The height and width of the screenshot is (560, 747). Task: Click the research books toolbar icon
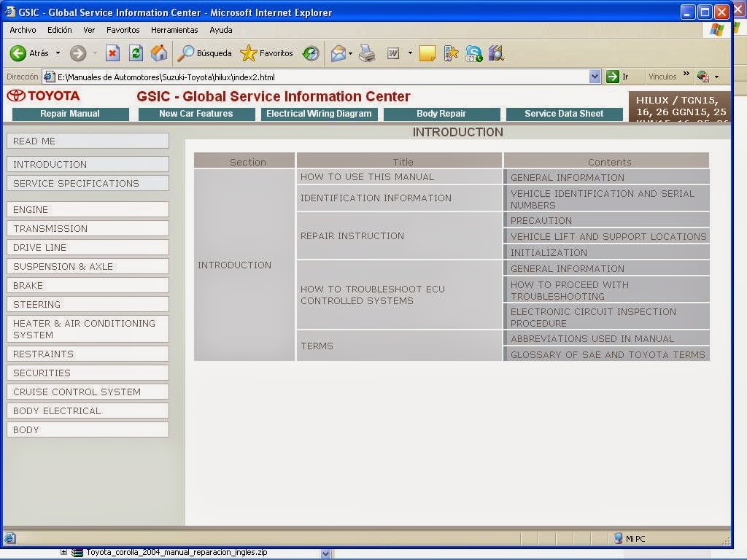pos(496,52)
